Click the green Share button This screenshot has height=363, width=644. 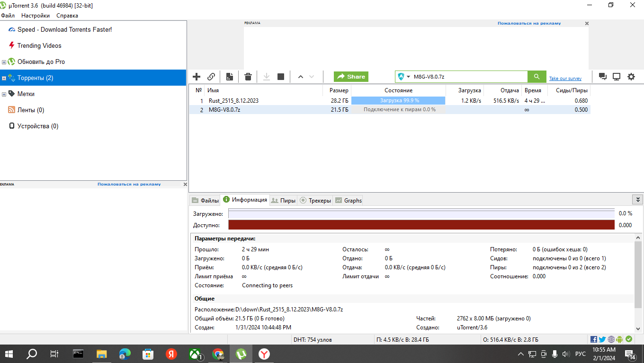(351, 77)
